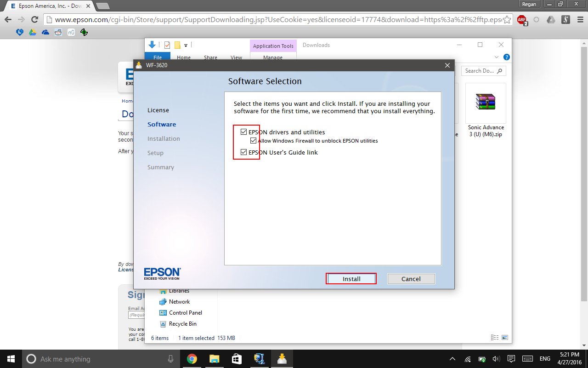
Task: Expand the Explorer ribbon chevron
Action: (497, 57)
